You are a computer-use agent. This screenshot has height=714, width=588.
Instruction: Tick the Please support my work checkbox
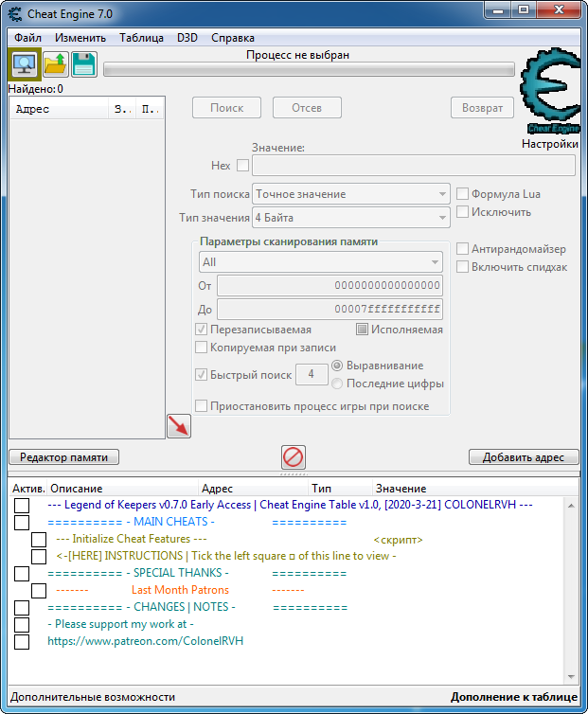(22, 625)
